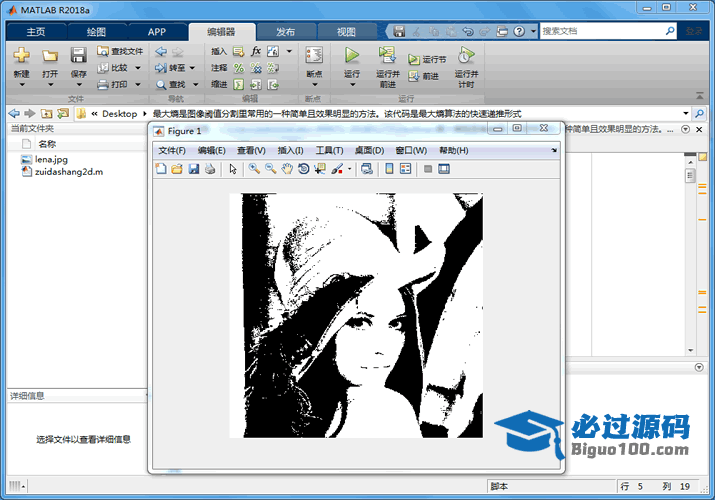Click the New (新建) file icon
The image size is (715, 500).
pyautogui.click(x=21, y=55)
